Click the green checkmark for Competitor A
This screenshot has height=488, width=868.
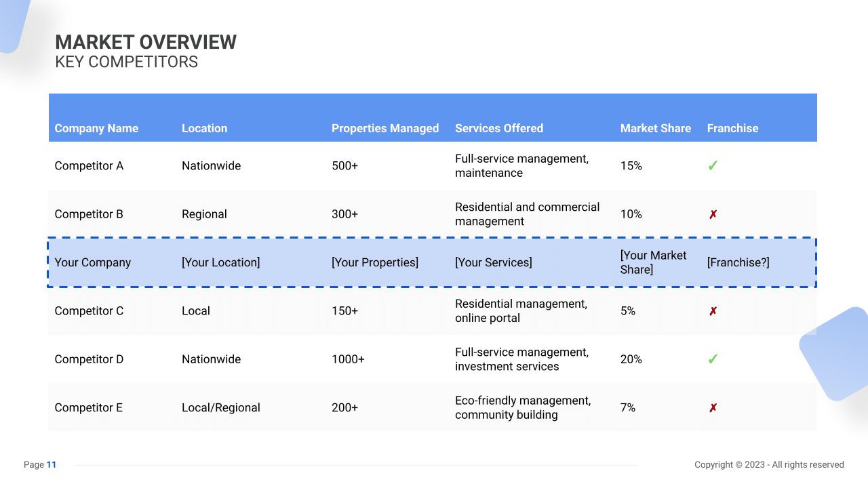click(x=713, y=165)
